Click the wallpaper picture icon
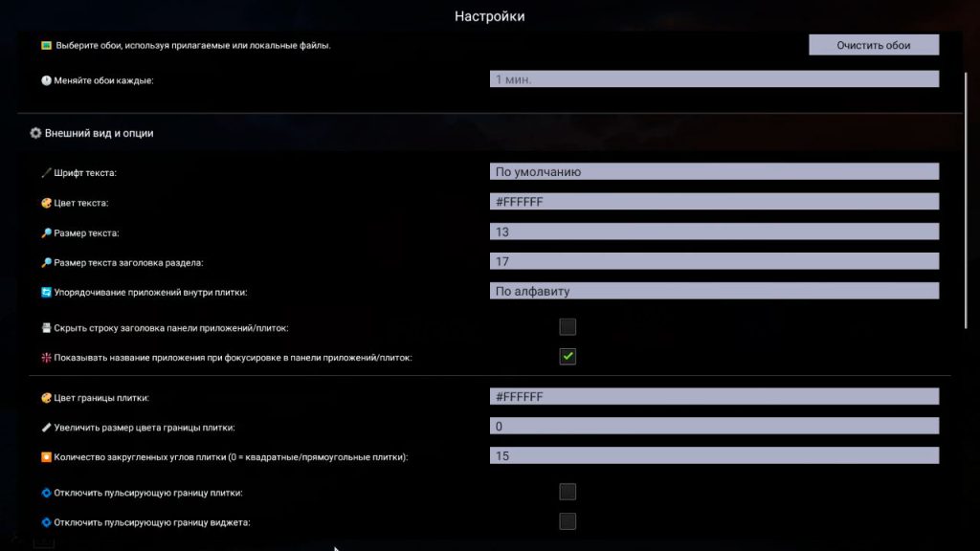The image size is (980, 551). tap(46, 45)
